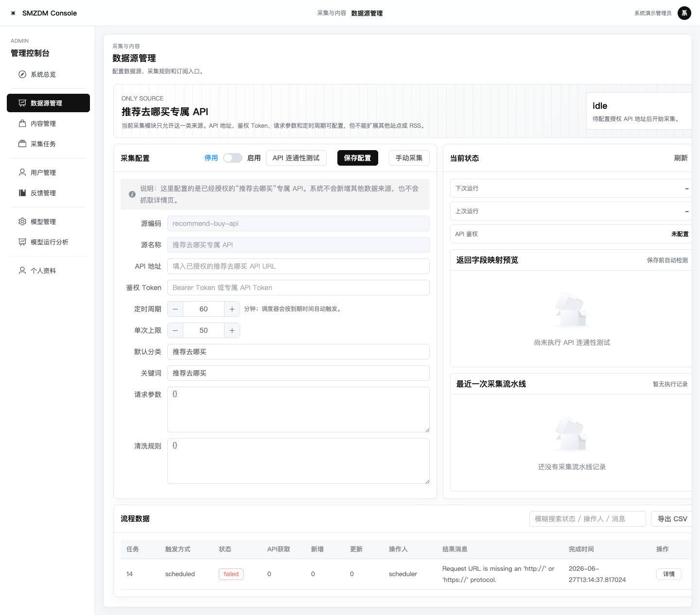Focus the 鉴权 Token input field
Viewport: 700px width, 615px height.
coord(298,288)
